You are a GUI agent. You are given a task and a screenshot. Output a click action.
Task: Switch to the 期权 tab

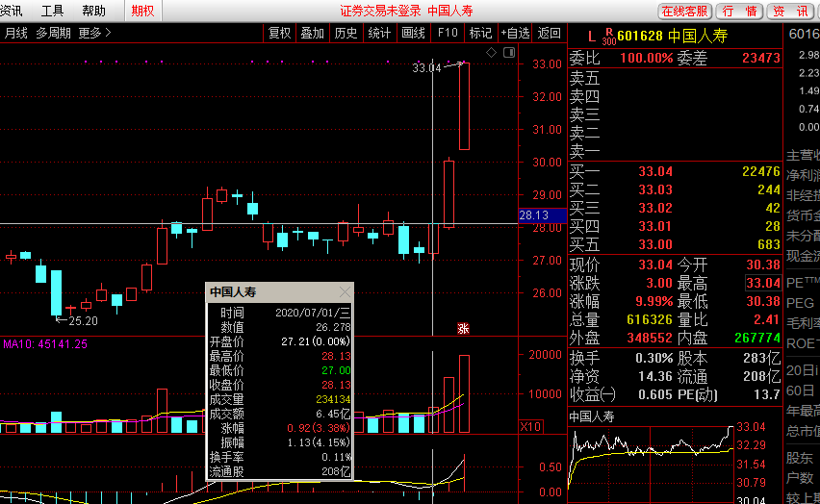point(142,11)
